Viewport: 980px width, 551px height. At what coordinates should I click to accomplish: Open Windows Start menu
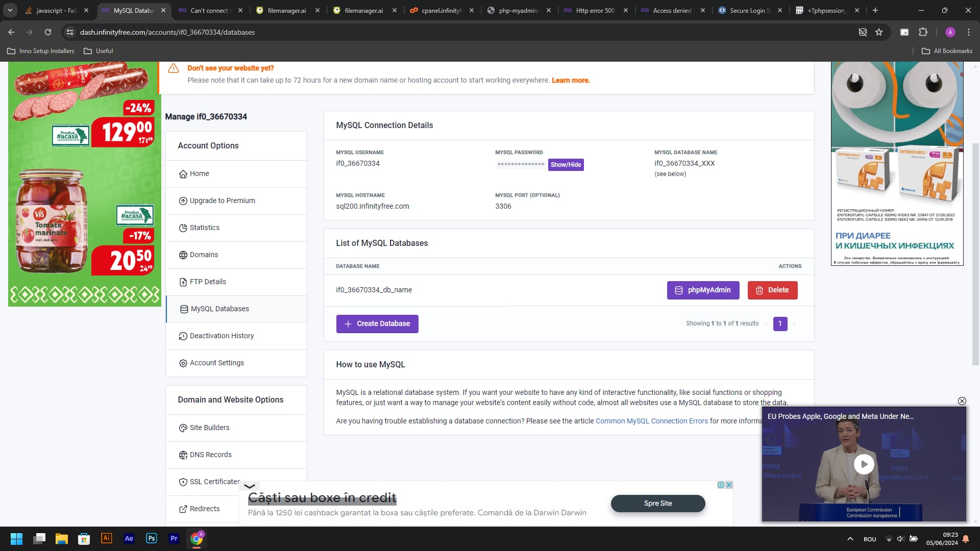(16, 539)
